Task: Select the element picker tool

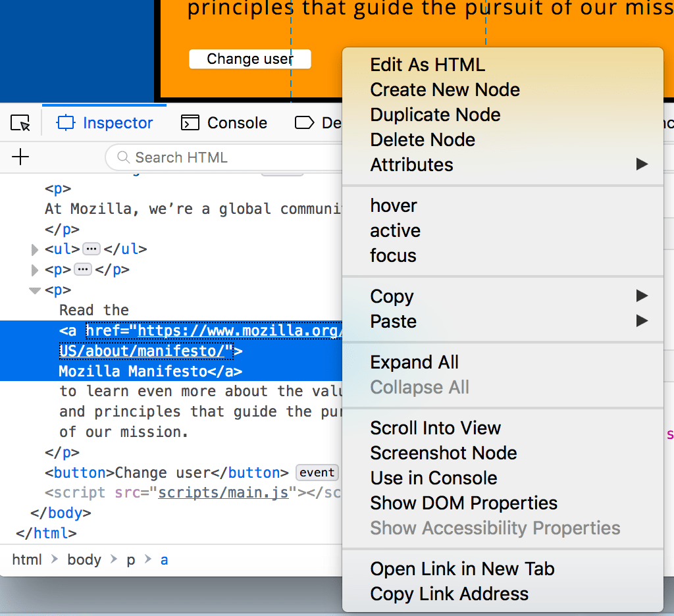Action: coord(20,122)
